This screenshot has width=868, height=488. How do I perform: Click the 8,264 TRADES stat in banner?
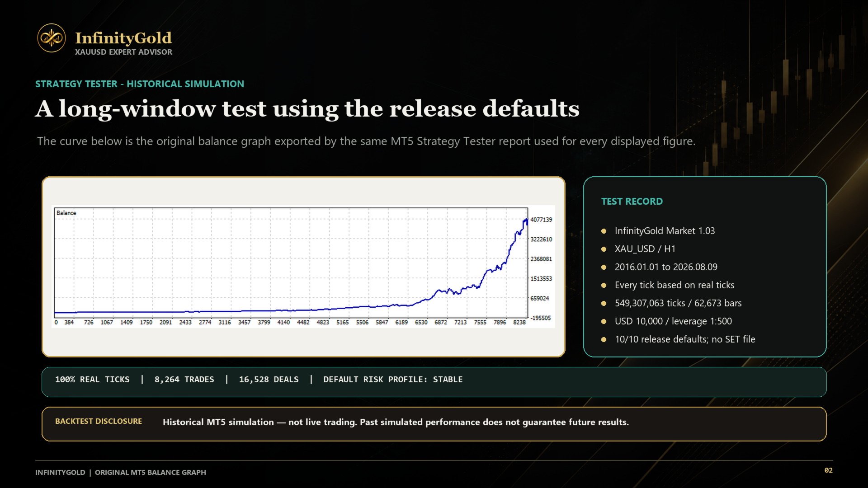point(184,380)
